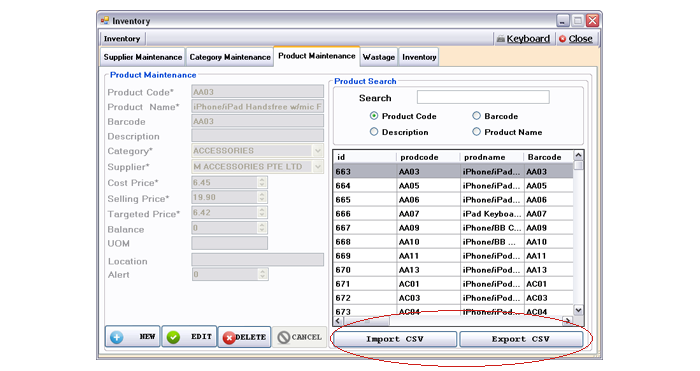The image size is (700, 371).
Task: Click the Barcode input field
Action: [x=258, y=121]
